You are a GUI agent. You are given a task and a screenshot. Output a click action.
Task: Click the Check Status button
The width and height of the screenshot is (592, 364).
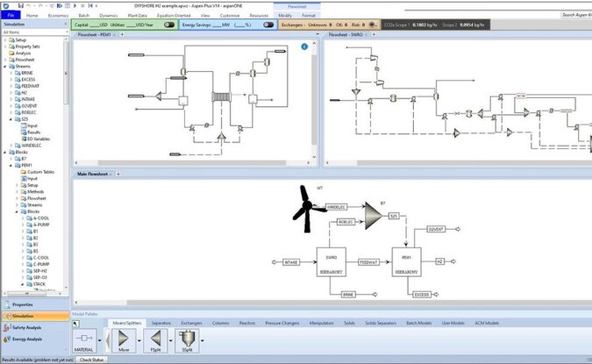point(91,360)
